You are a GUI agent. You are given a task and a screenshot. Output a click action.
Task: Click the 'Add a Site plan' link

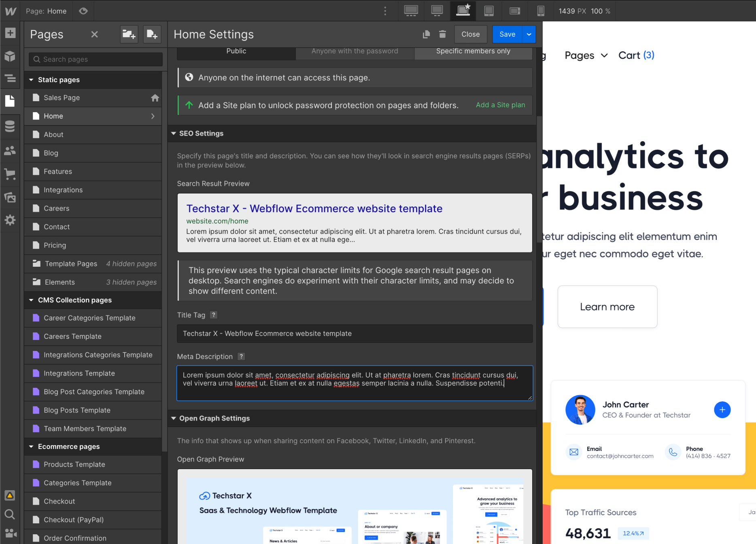point(500,105)
